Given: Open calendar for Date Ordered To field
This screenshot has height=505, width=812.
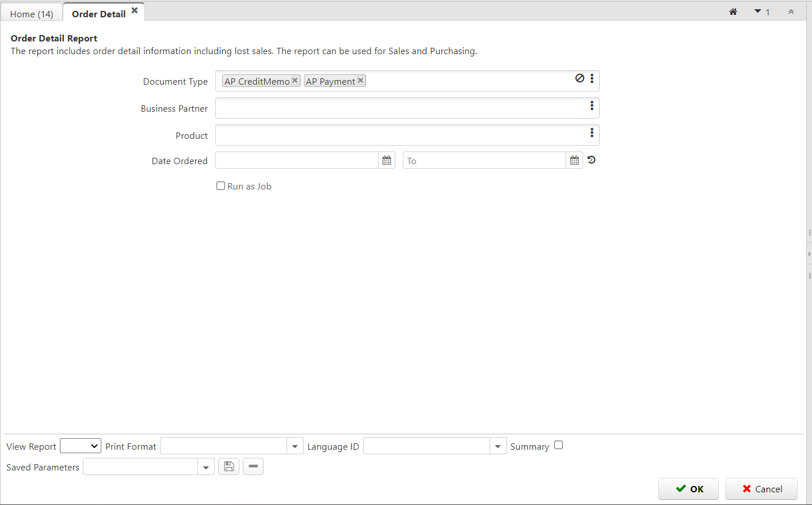Looking at the screenshot, I should pos(574,161).
